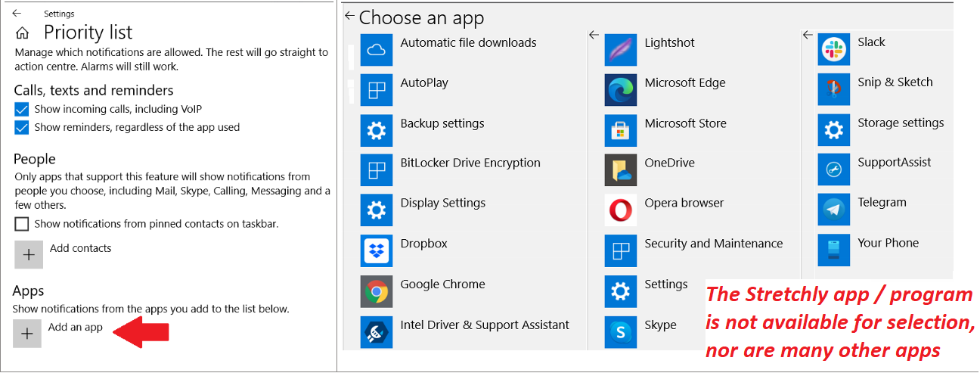Select the Google Chrome icon

point(377,291)
